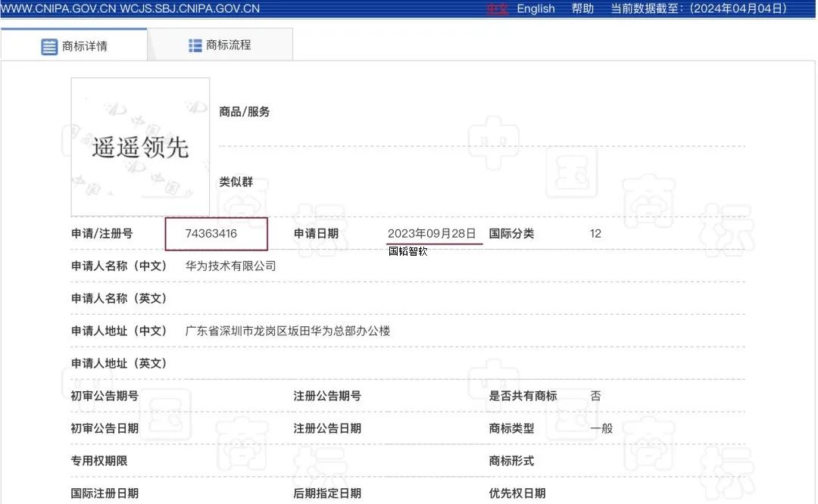Click the 国际分类 label
818x504 pixels.
click(x=511, y=234)
